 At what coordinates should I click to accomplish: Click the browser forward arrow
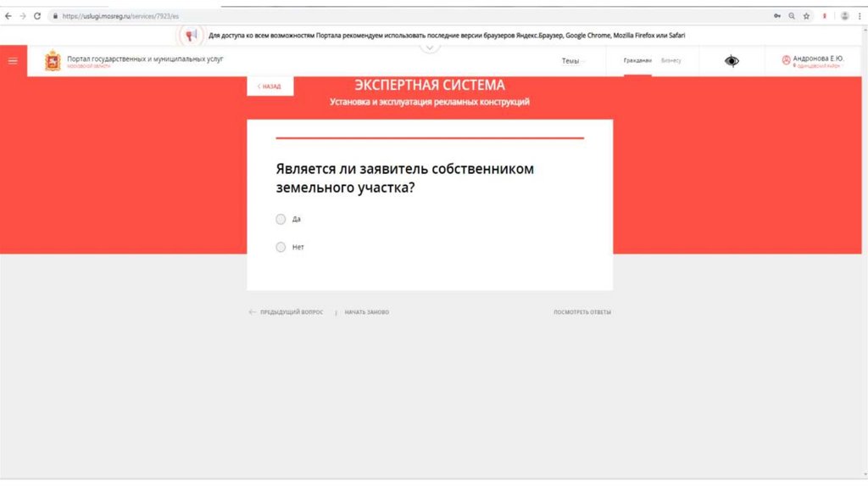coord(23,16)
